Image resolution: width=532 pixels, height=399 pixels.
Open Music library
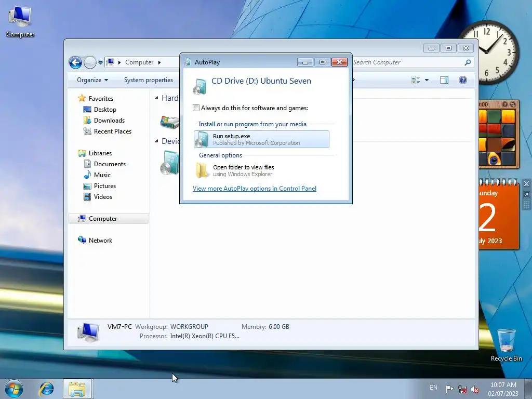(102, 175)
